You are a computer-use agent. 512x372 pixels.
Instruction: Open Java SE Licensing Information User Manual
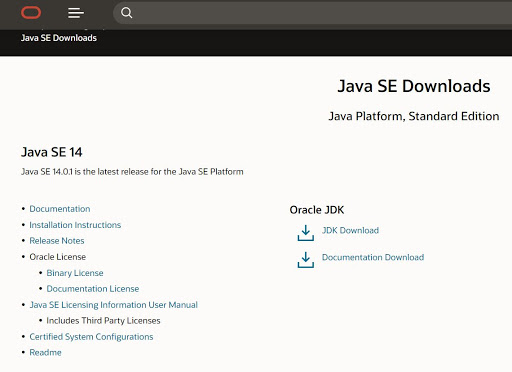pos(114,305)
